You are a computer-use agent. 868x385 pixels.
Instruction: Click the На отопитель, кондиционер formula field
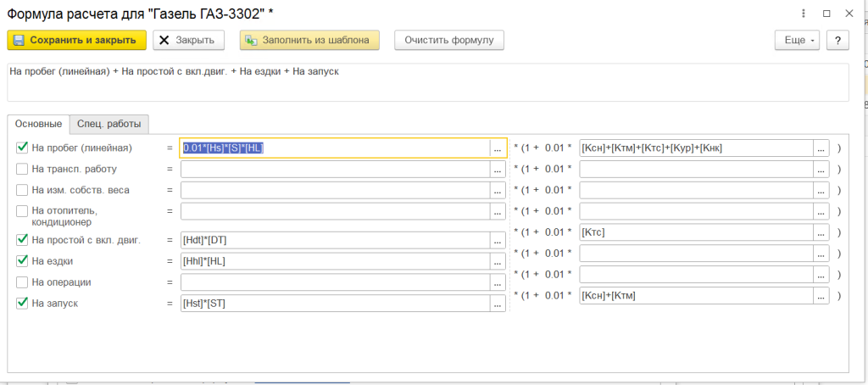(x=335, y=210)
